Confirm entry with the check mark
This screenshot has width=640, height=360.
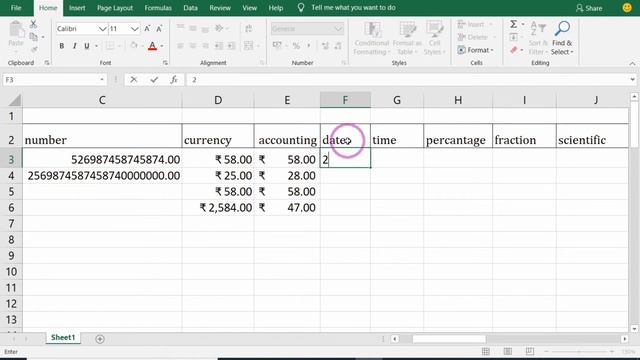click(x=154, y=80)
